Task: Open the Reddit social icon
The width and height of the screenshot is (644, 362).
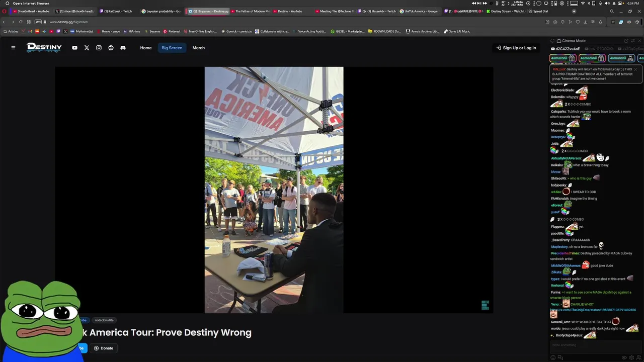Action: coord(111,48)
